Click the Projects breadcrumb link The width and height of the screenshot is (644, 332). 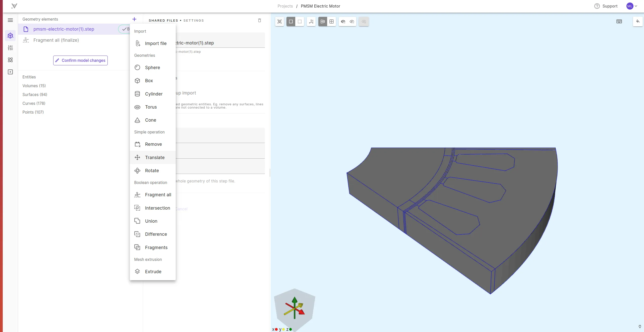click(x=285, y=6)
